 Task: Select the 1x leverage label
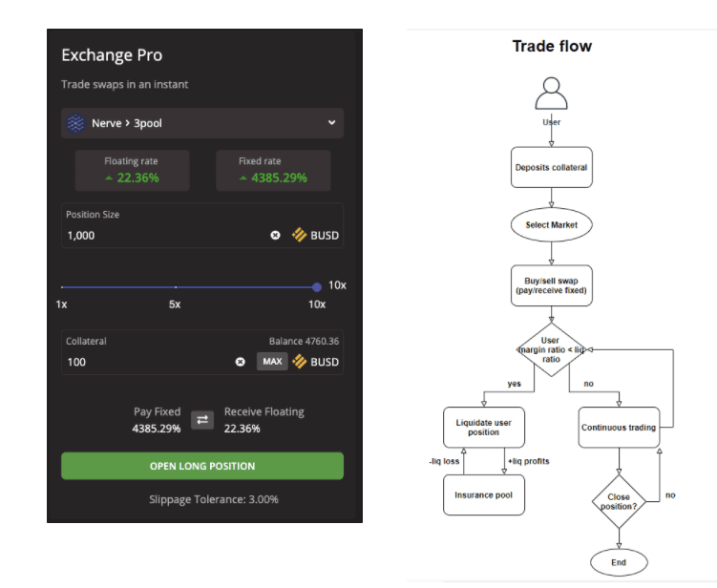[x=62, y=304]
